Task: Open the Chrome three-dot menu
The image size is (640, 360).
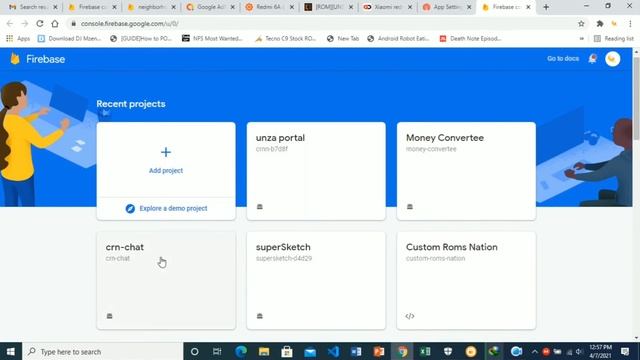Action: [x=630, y=24]
